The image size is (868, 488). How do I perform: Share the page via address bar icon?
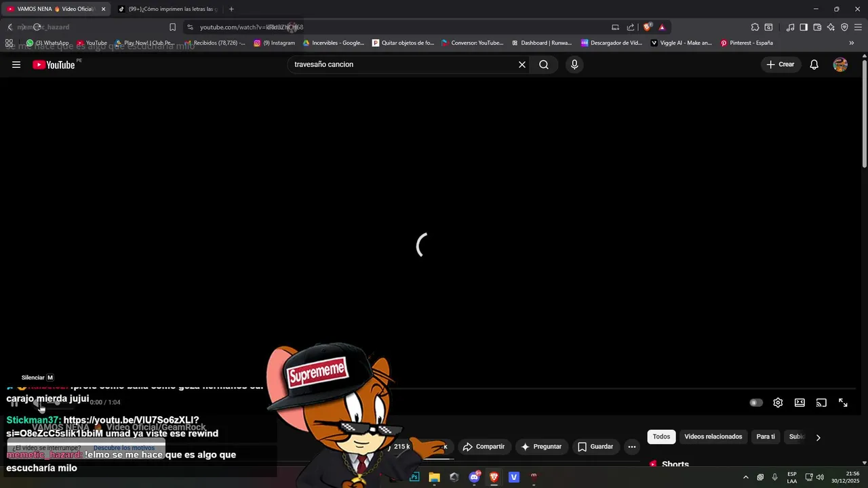click(631, 27)
